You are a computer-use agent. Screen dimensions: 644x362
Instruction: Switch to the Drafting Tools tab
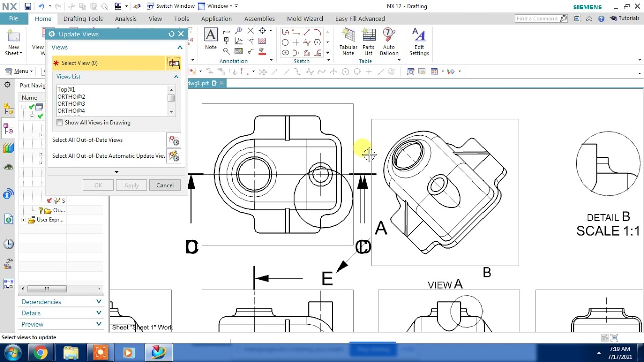(83, 19)
